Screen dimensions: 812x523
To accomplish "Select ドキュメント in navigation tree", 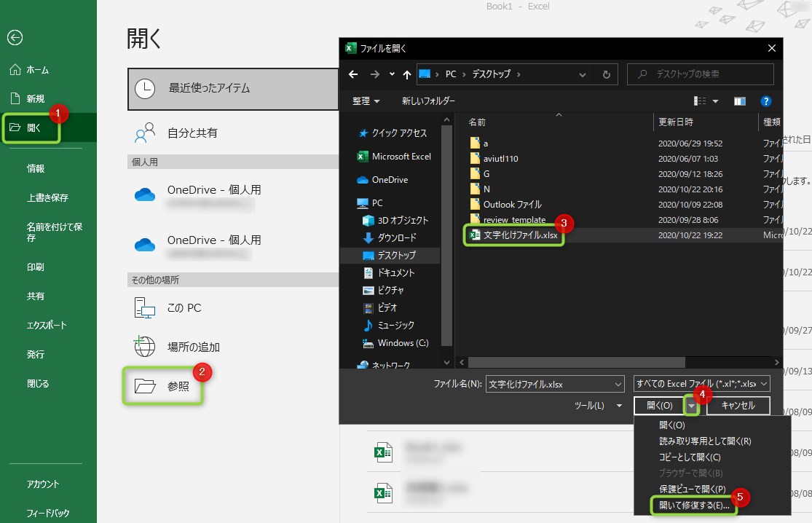I will pos(389,272).
